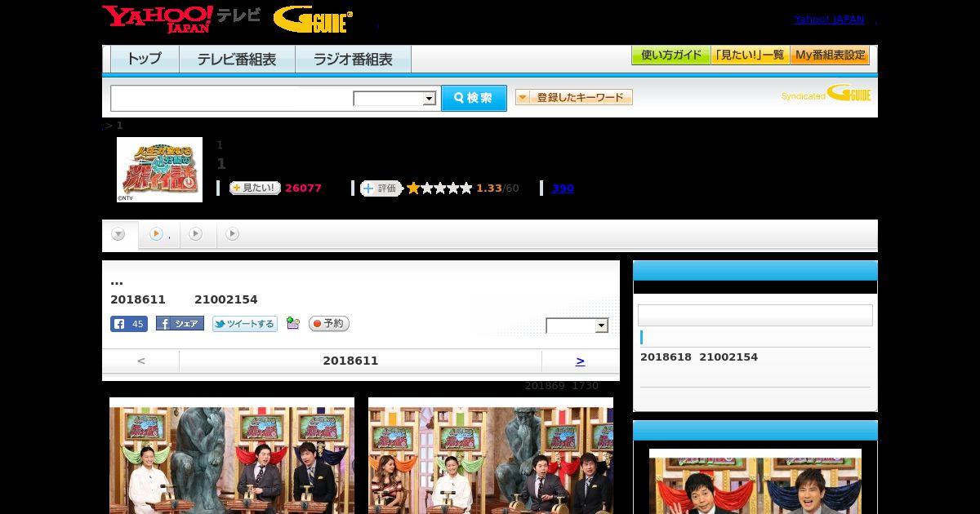Click the 評価 rating button
Image resolution: width=980 pixels, height=514 pixels.
click(x=381, y=188)
